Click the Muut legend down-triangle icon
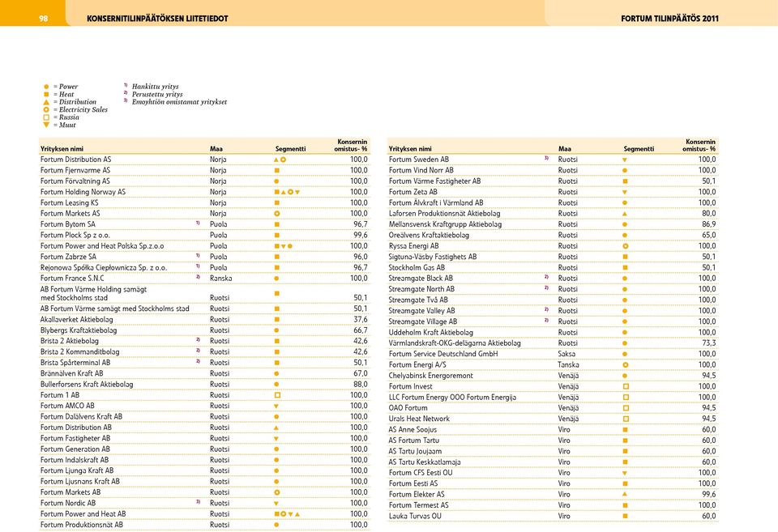The image size is (778, 532). (x=46, y=125)
